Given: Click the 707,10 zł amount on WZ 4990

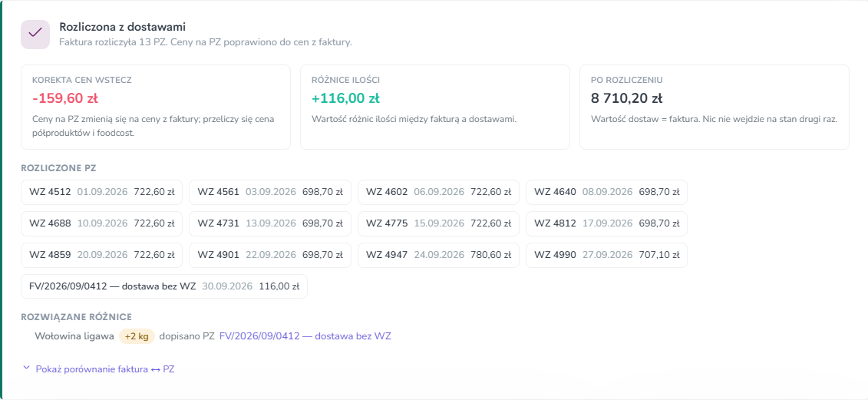Looking at the screenshot, I should (658, 255).
